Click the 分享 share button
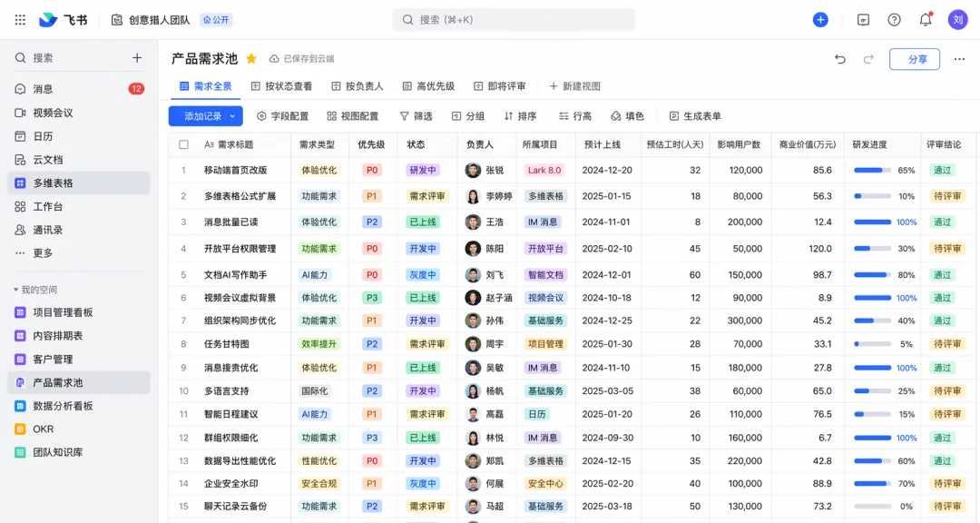980x523 pixels. click(915, 58)
